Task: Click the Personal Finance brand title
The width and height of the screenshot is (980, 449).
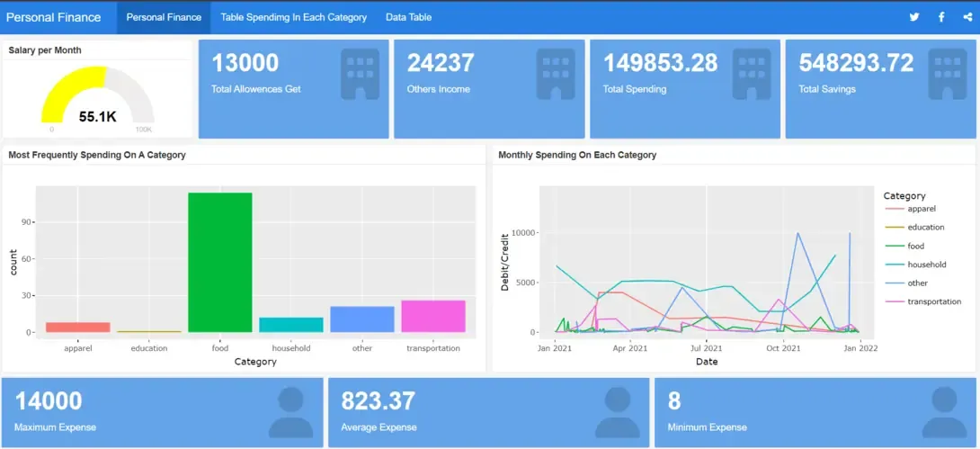Action: pos(54,17)
